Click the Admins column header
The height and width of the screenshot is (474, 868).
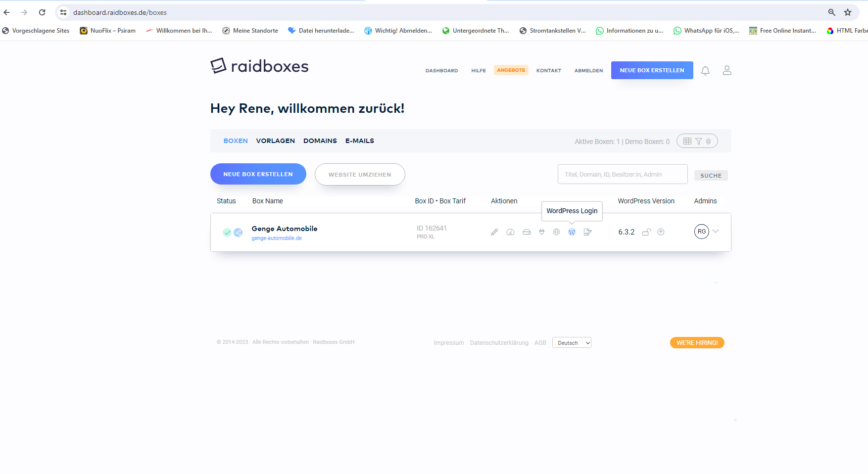click(705, 201)
